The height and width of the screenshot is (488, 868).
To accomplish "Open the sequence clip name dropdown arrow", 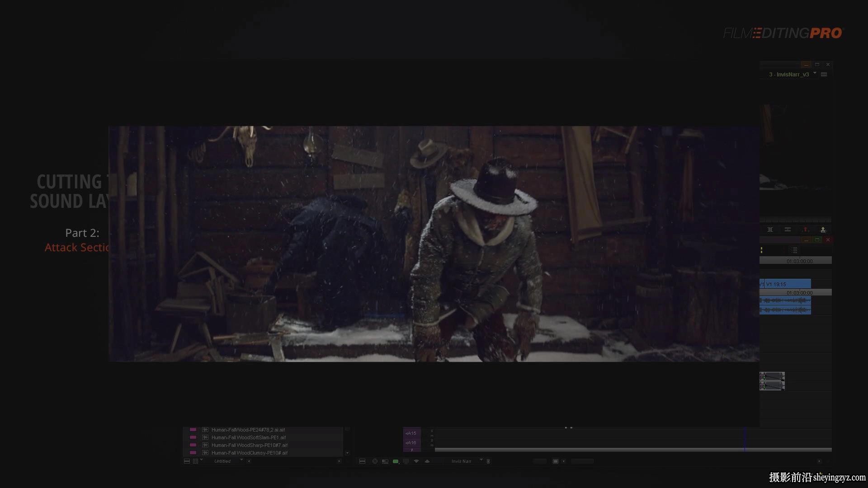I will point(815,73).
